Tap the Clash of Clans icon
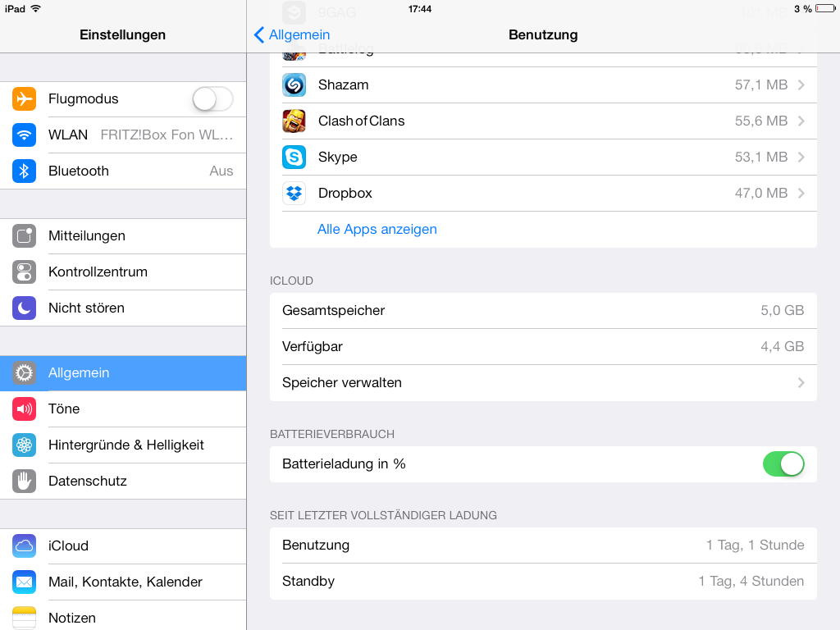840x630 pixels. [294, 121]
